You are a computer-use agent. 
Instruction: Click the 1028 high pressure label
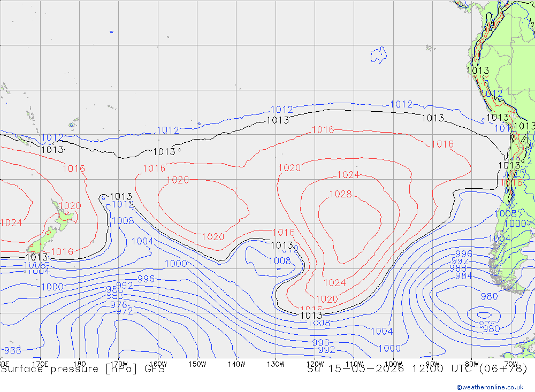click(x=340, y=194)
